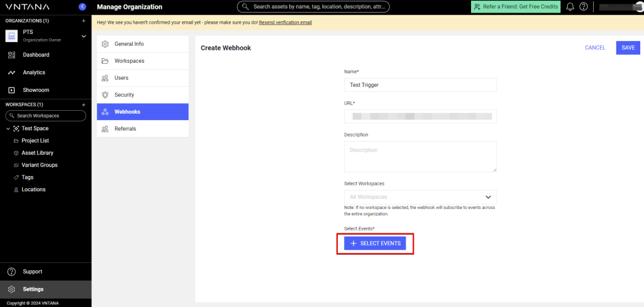Click the notification bell icon

click(x=570, y=7)
